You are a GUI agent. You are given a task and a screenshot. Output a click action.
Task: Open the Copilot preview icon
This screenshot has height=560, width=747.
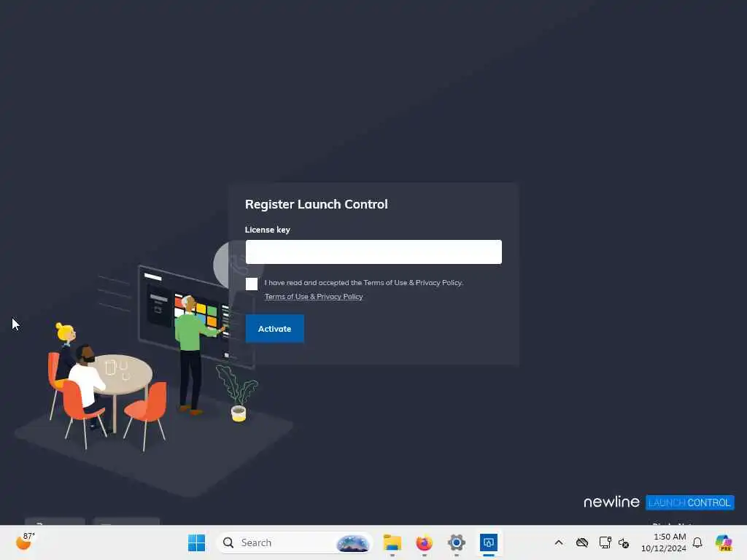pos(724,542)
